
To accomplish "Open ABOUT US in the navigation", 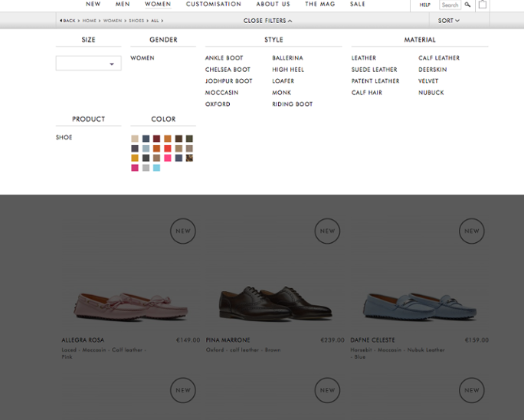I will point(273,4).
